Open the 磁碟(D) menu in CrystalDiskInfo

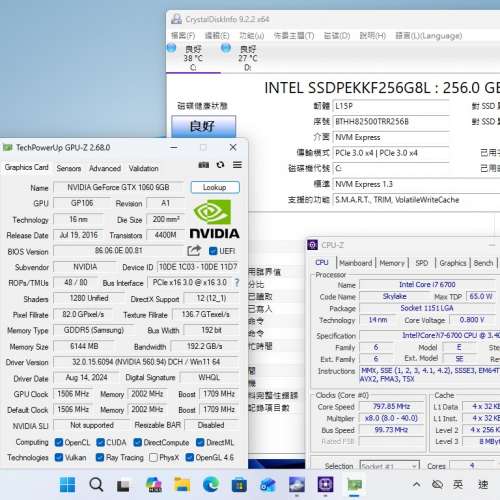(x=337, y=35)
